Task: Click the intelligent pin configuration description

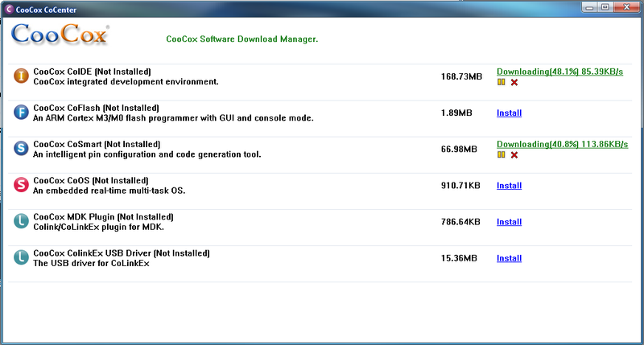Action: [147, 154]
